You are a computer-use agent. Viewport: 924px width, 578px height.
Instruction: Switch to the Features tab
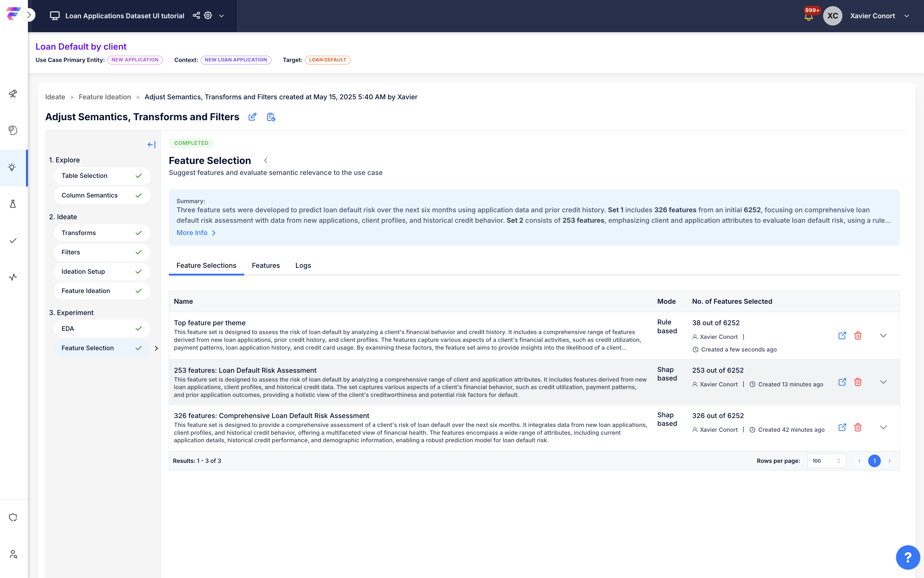[x=266, y=265]
